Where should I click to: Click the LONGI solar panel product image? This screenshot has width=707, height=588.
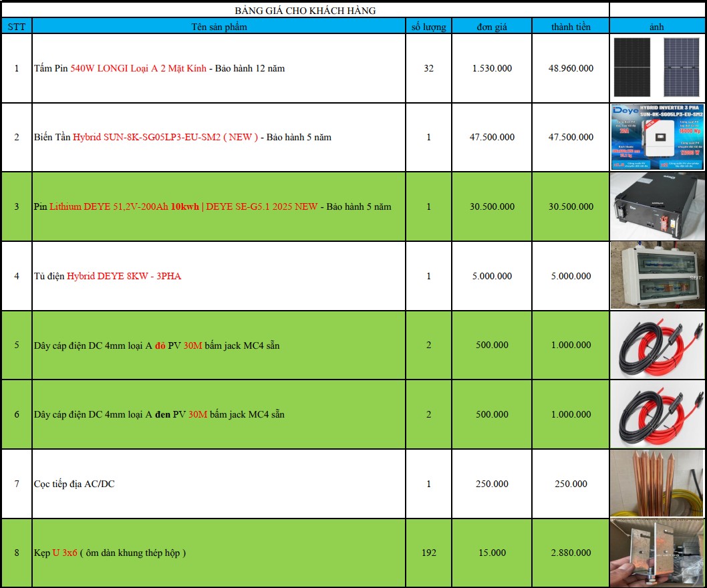(657, 67)
